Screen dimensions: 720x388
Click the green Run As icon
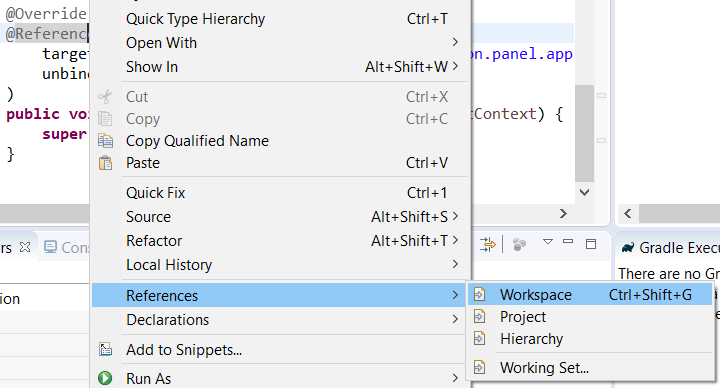click(x=105, y=378)
